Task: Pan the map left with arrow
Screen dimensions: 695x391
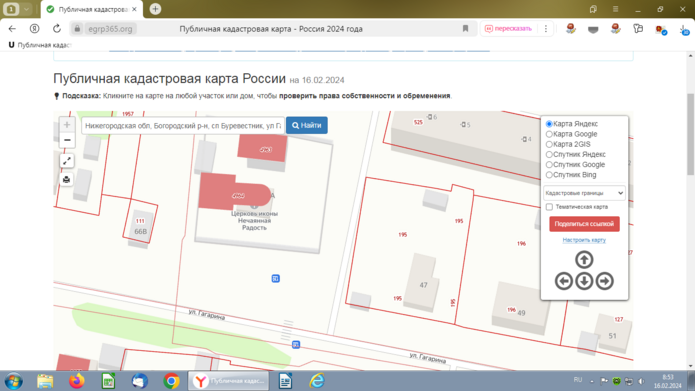Action: tap(564, 281)
